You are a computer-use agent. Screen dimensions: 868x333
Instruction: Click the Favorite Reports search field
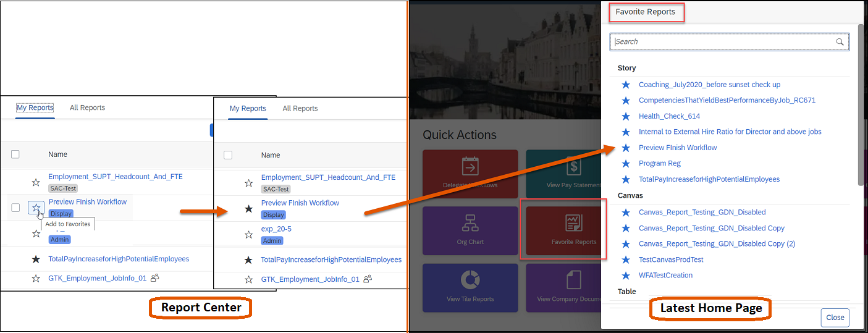723,42
